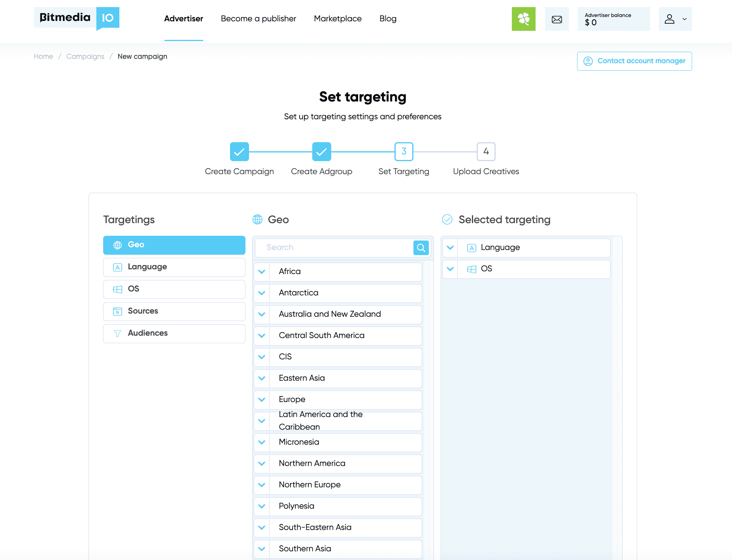Viewport: 732px width, 560px height.
Task: Click the green clover icon in header
Action: (x=523, y=19)
